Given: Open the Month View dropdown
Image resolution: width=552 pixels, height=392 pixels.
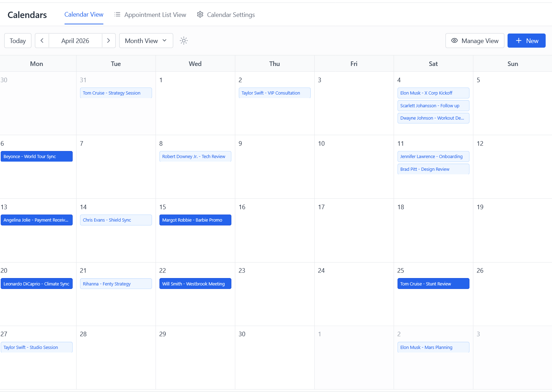Looking at the screenshot, I should click(x=146, y=41).
